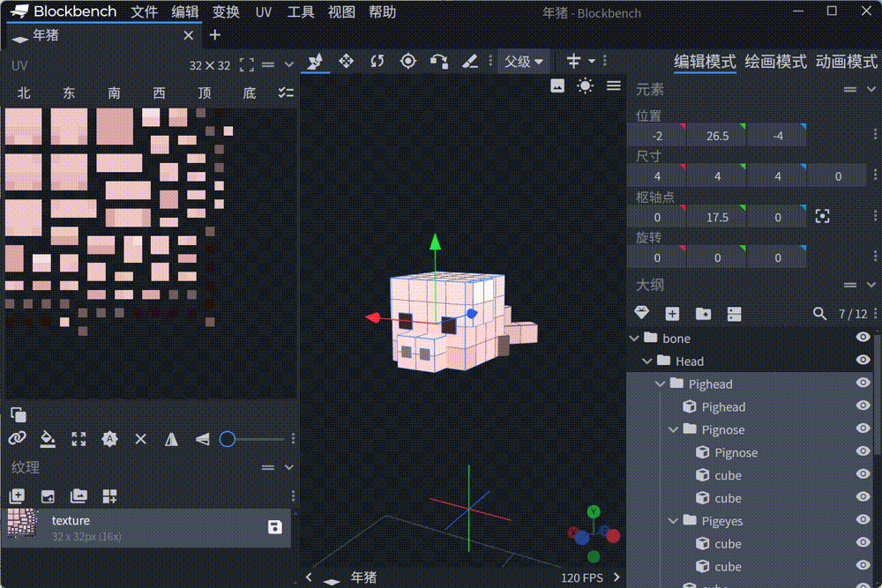Hide the bone group with eye icon
Image resolution: width=882 pixels, height=588 pixels.
863,338
